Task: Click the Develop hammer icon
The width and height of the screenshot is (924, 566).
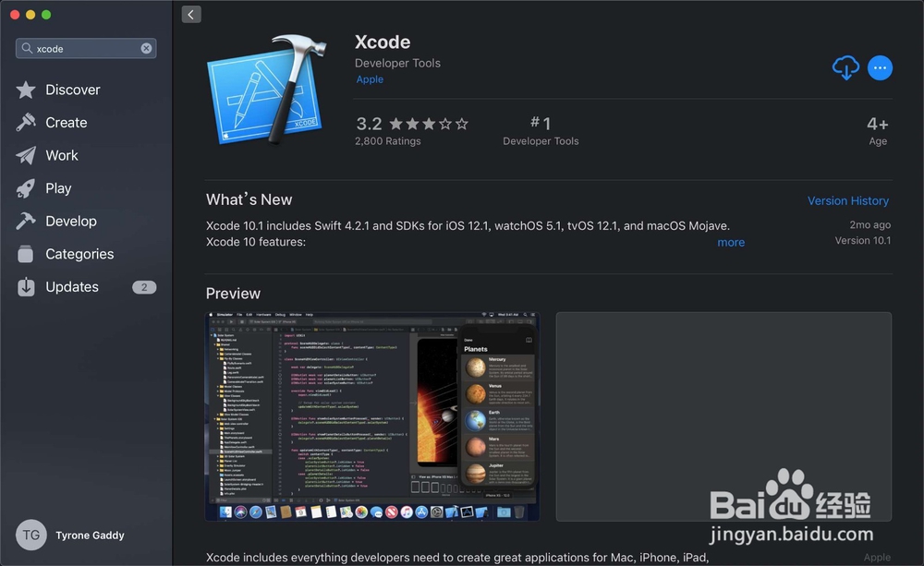Action: coord(26,221)
